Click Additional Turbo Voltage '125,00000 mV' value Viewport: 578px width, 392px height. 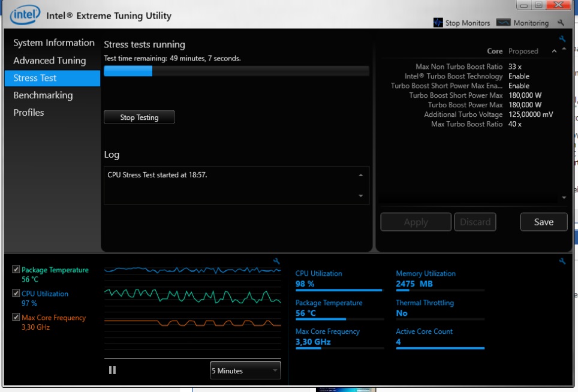pyautogui.click(x=531, y=114)
